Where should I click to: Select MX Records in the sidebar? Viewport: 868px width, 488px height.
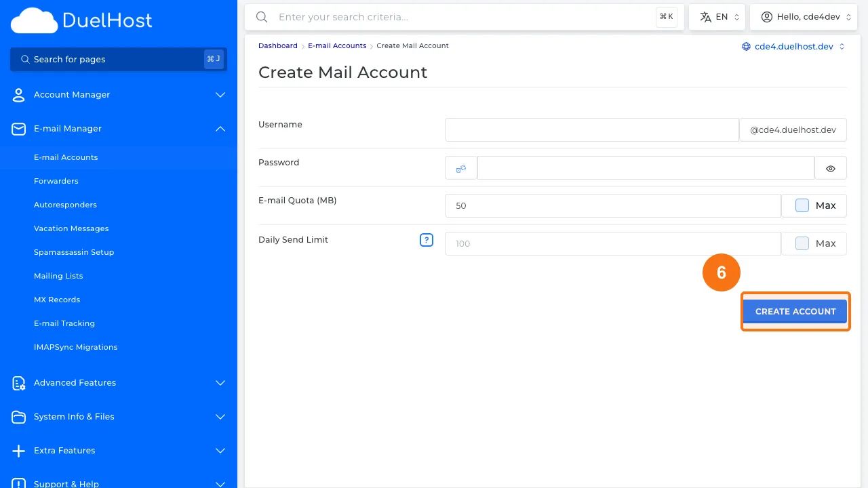pyautogui.click(x=57, y=300)
